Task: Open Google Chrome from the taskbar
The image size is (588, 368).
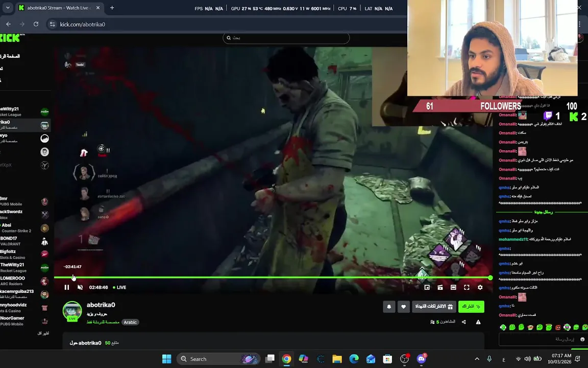Action: (286, 359)
